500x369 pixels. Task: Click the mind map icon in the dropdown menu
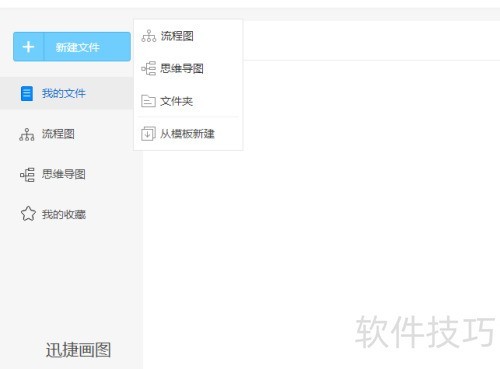click(149, 68)
